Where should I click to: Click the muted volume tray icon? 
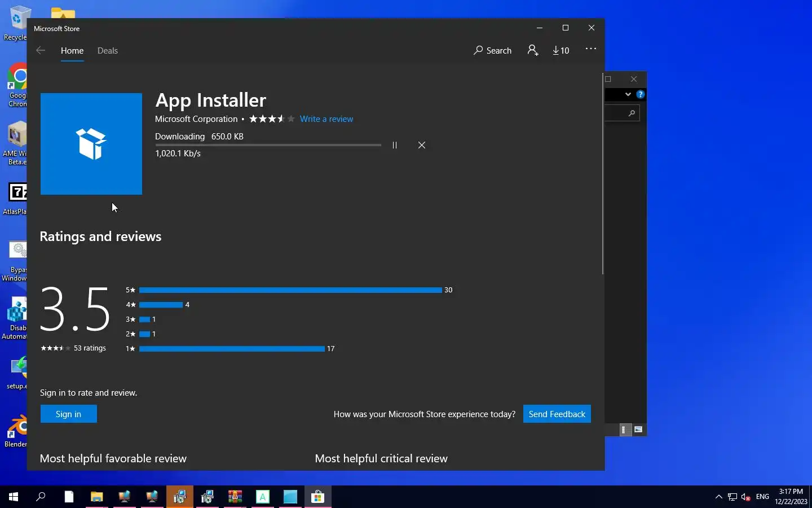[x=746, y=497]
